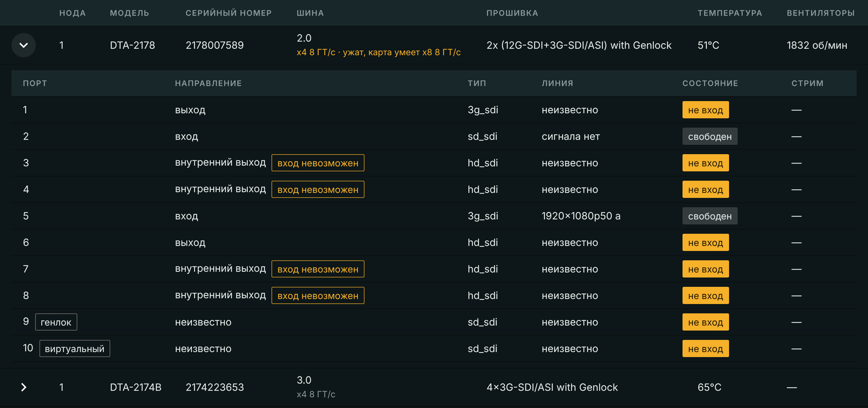This screenshot has height=408, width=868.
Task: Click the не вход badge for port 10
Action: click(x=705, y=348)
